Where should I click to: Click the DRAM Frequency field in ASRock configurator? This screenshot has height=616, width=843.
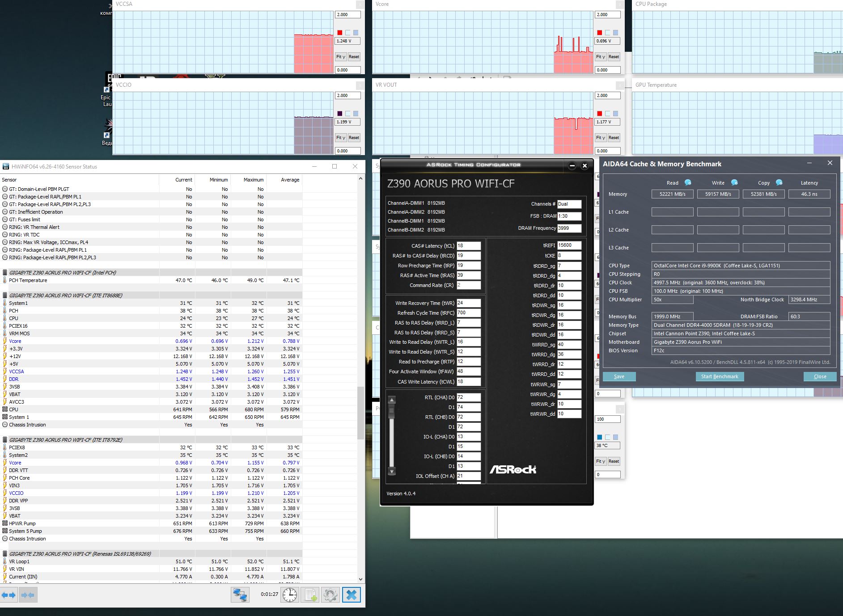(569, 228)
